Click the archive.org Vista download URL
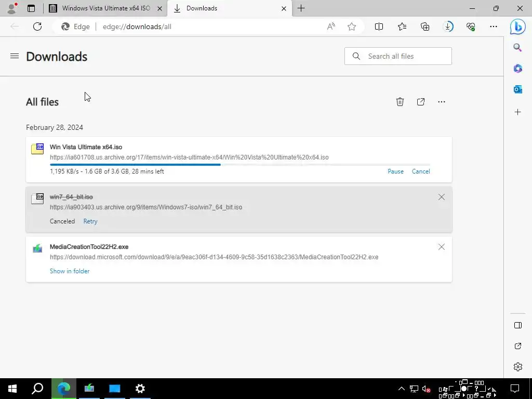The image size is (532, 399). coord(189,157)
